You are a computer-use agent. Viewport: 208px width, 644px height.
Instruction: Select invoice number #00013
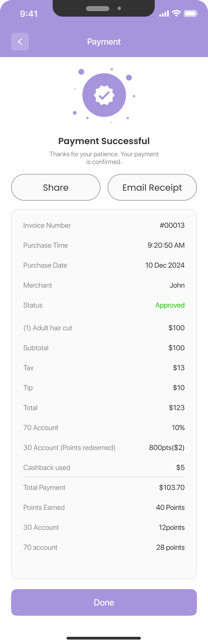coord(172,225)
